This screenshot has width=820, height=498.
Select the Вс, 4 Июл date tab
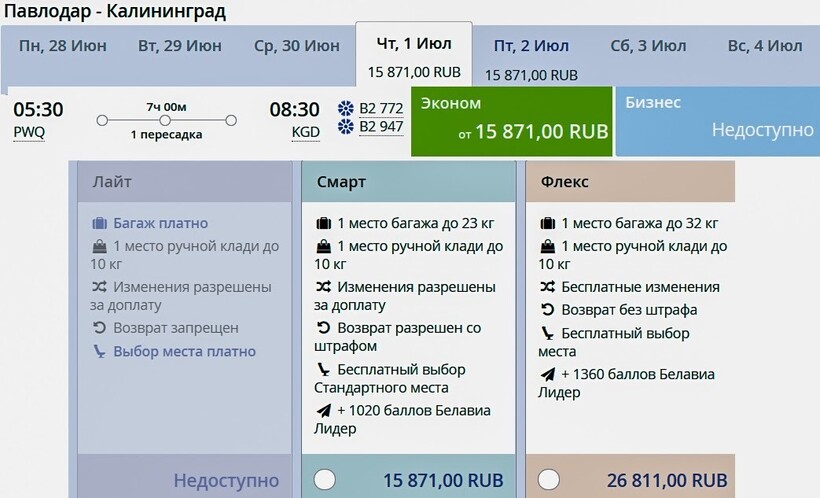tap(765, 46)
